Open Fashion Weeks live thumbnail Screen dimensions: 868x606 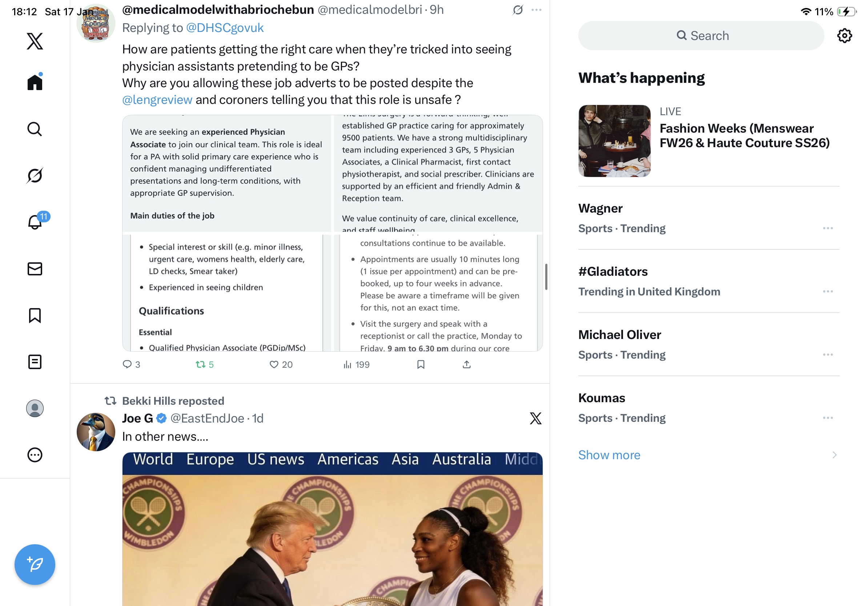click(614, 141)
